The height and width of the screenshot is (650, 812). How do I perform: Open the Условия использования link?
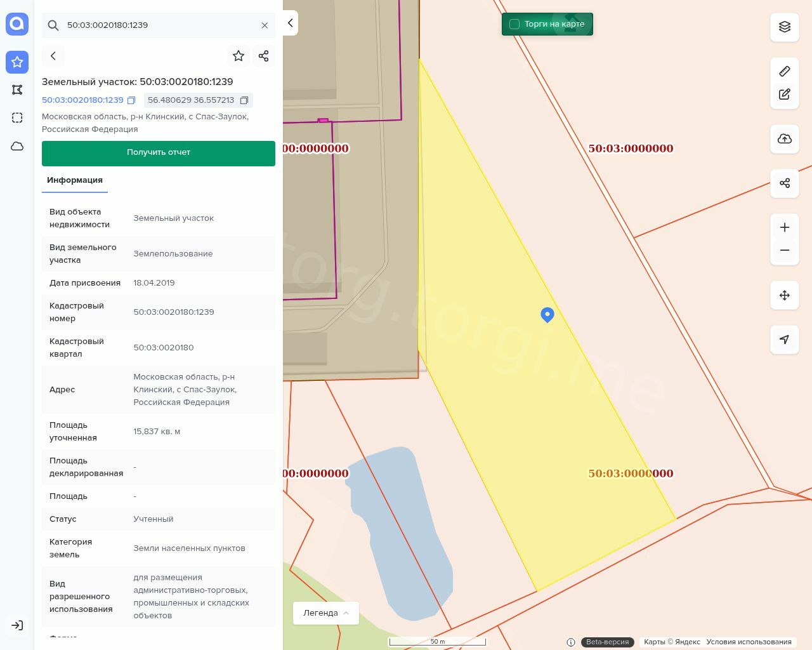[x=749, y=642]
